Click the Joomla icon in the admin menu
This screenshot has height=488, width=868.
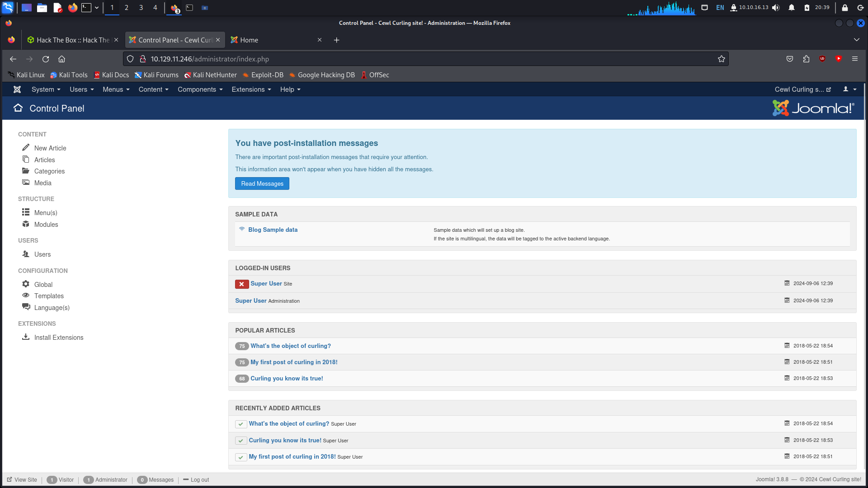(17, 89)
